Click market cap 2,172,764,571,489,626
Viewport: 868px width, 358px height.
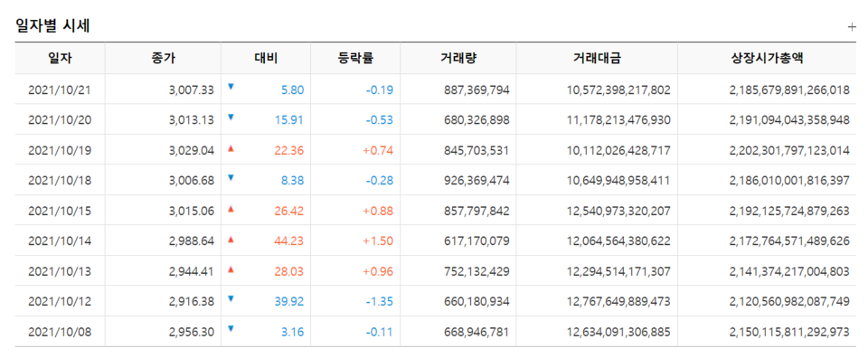(789, 240)
